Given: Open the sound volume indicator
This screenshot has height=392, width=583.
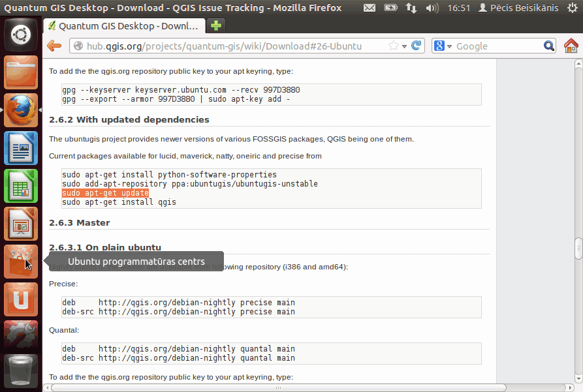Looking at the screenshot, I should (x=432, y=8).
